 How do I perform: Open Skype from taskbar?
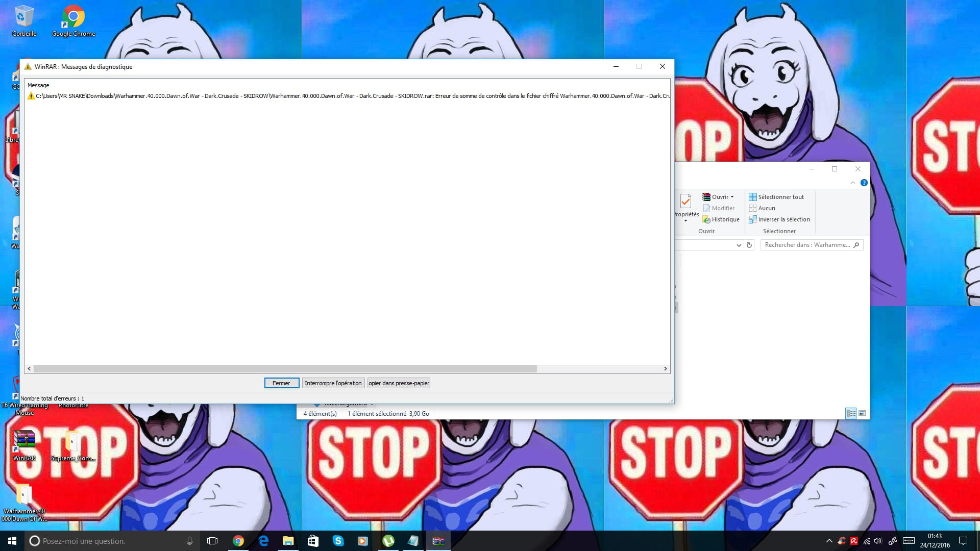tap(338, 541)
